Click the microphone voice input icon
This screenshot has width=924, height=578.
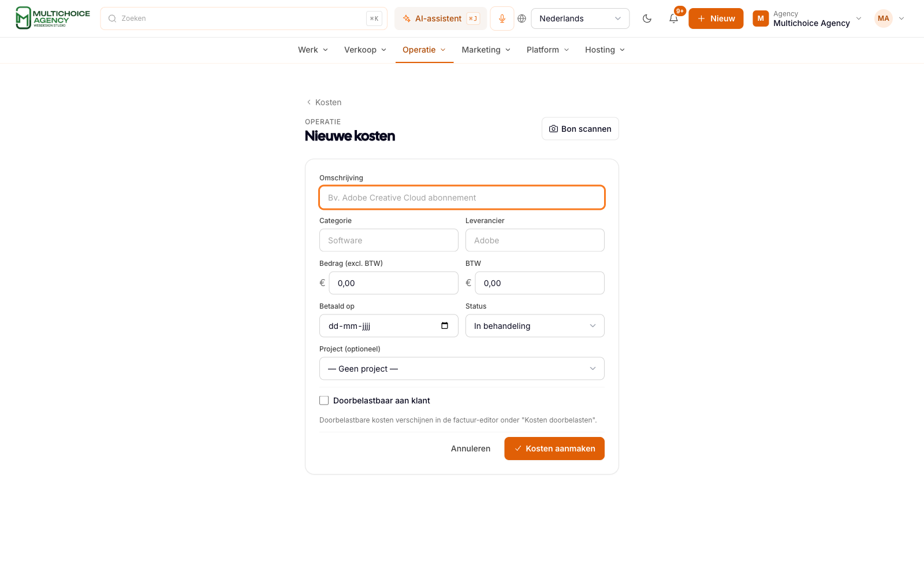coord(502,18)
